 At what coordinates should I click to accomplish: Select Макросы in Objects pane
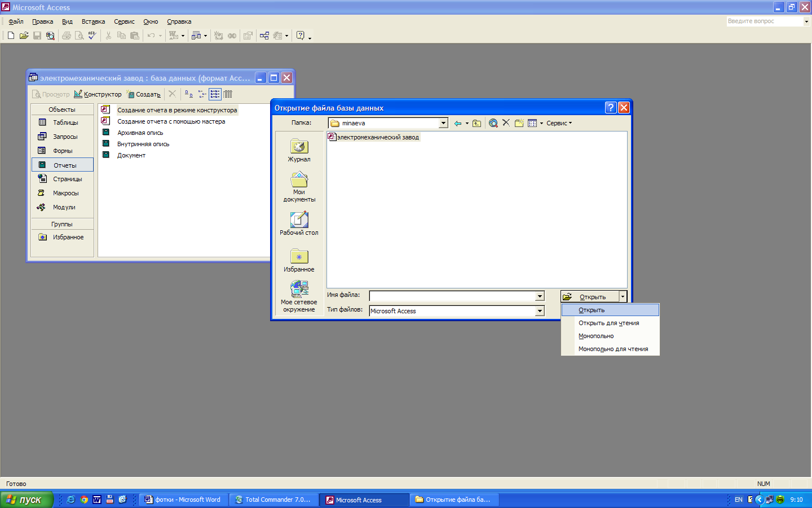click(x=62, y=193)
